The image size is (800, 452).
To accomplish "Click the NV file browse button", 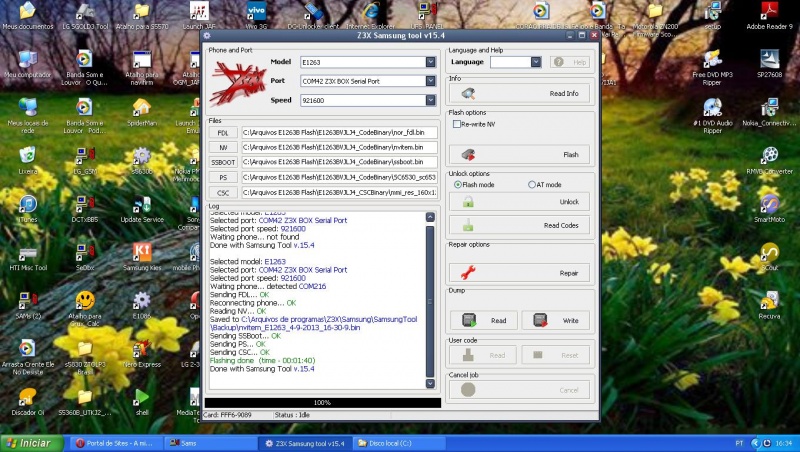I will [223, 147].
